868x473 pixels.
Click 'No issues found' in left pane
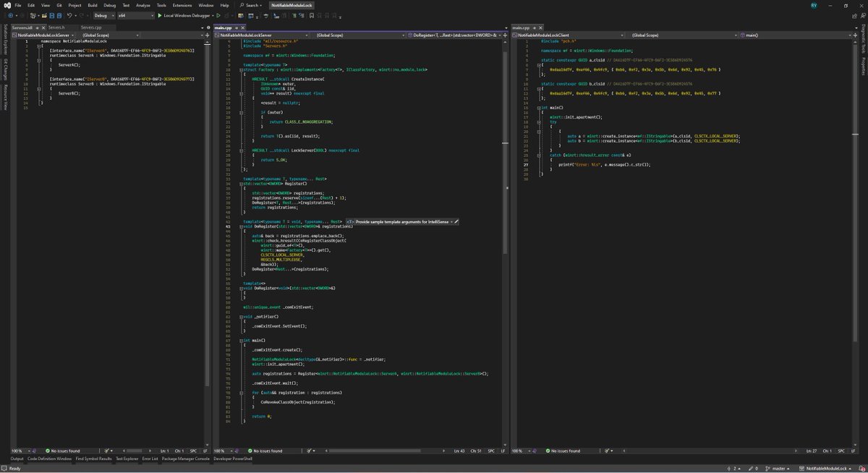(x=62, y=451)
